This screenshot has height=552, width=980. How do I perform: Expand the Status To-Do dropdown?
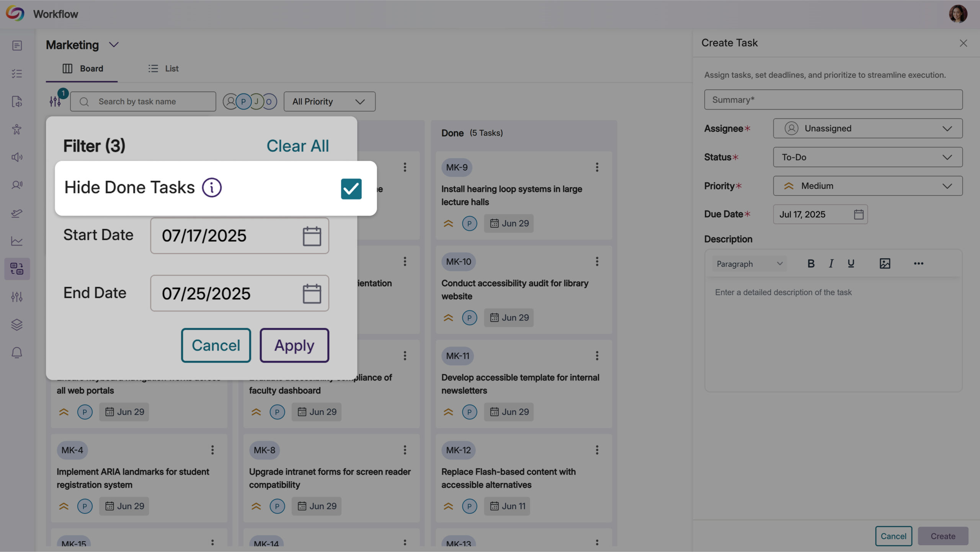point(867,157)
